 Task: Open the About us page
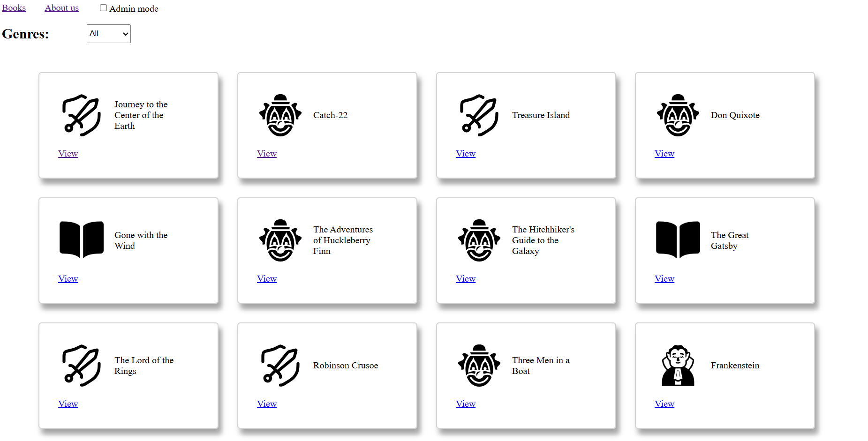click(61, 8)
